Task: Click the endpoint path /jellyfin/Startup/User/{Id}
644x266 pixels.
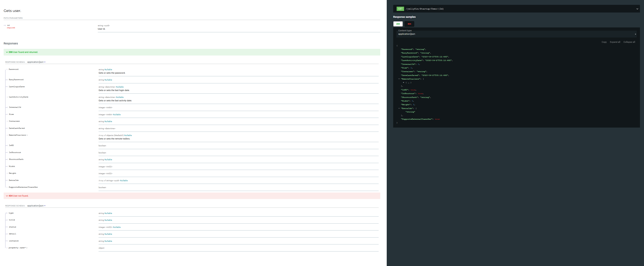Action: (x=425, y=9)
